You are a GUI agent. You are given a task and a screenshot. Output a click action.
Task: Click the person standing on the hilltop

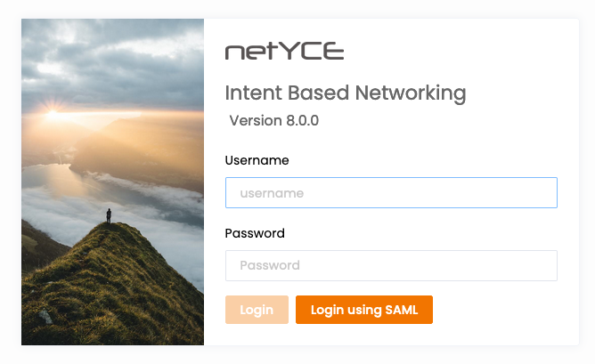coord(109,215)
